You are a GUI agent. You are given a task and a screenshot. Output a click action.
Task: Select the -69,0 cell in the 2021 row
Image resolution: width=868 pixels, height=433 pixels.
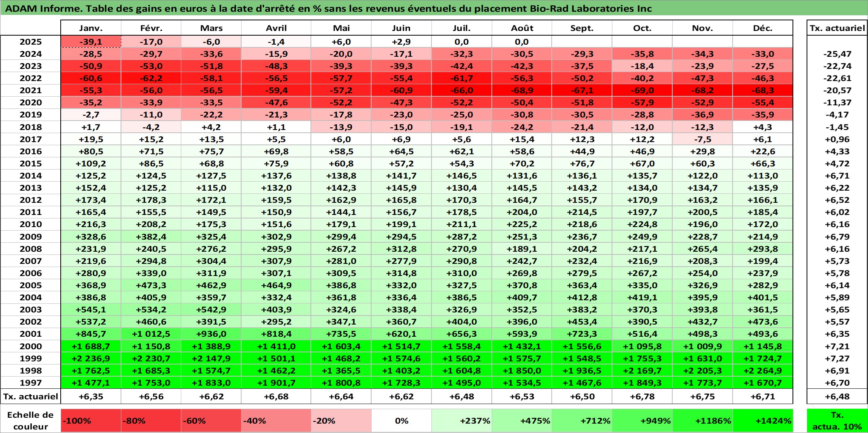tap(642, 90)
